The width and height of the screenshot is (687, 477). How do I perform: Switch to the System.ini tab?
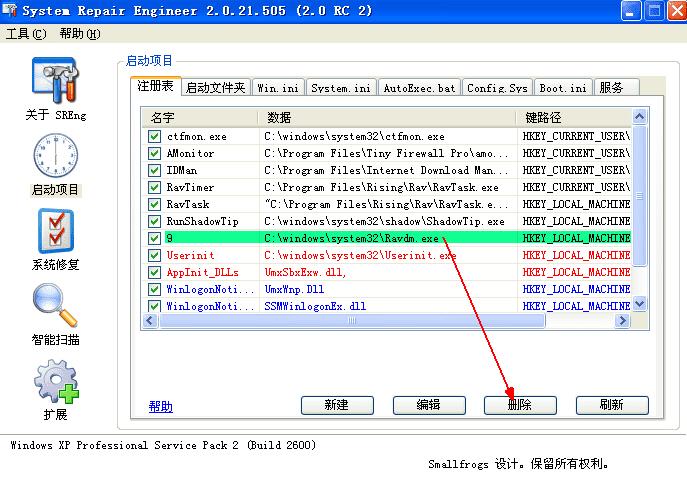[341, 88]
